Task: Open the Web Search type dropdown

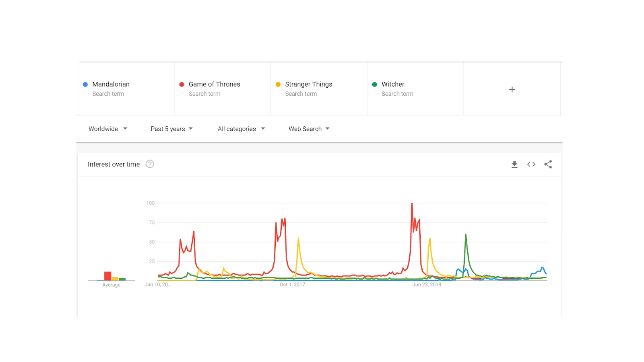Action: click(309, 129)
